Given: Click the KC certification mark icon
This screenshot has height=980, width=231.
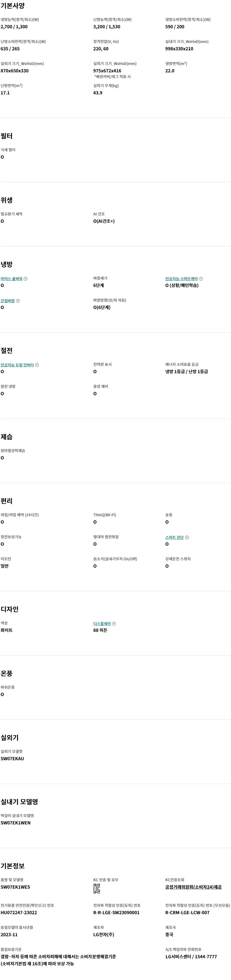Looking at the screenshot, I should click(x=97, y=889).
